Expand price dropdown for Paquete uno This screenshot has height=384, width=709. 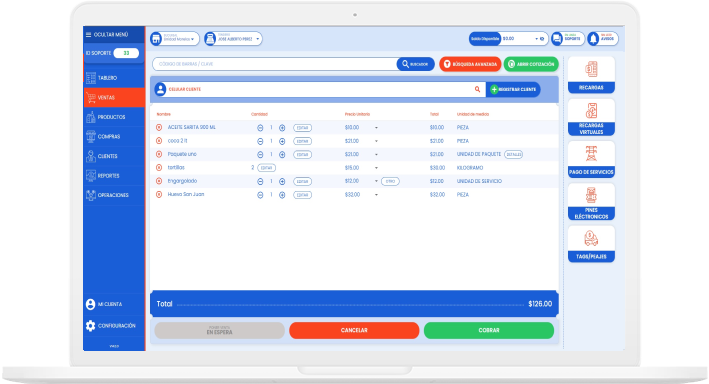376,155
